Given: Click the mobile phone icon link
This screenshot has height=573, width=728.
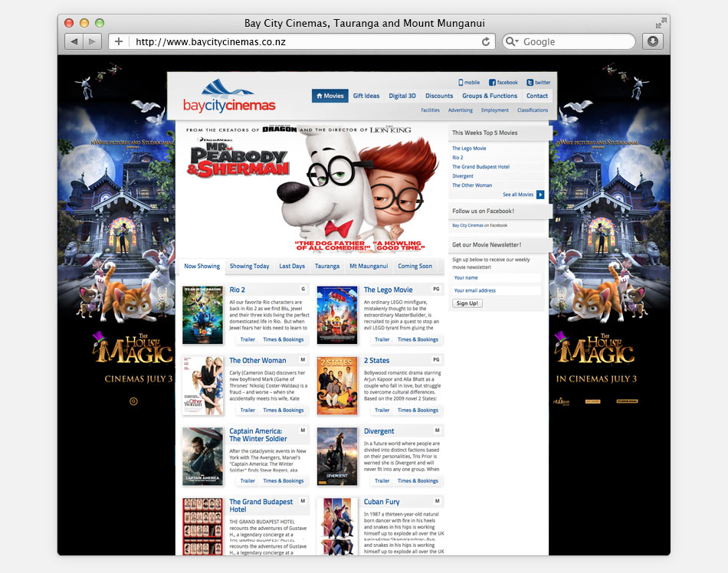Looking at the screenshot, I should tap(461, 83).
